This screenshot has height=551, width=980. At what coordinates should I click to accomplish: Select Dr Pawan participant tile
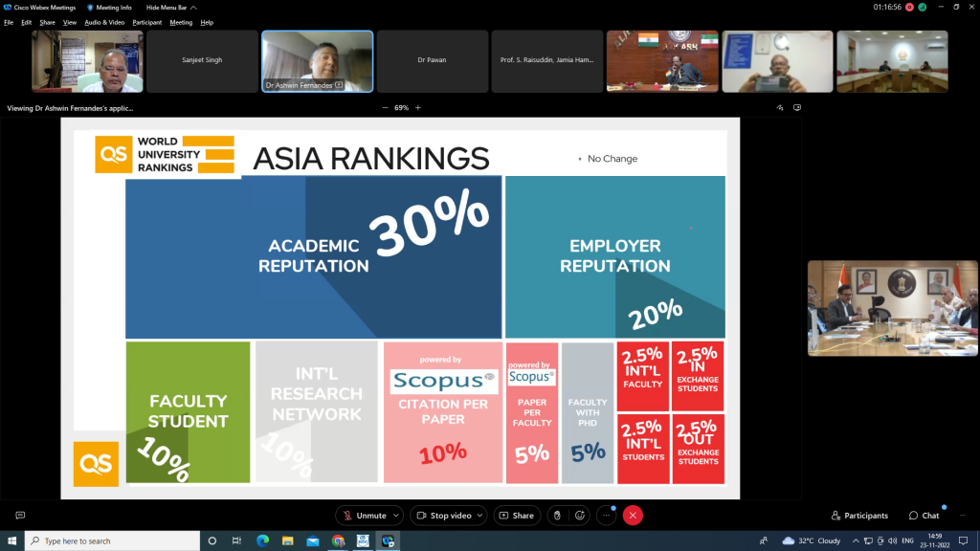(x=432, y=61)
